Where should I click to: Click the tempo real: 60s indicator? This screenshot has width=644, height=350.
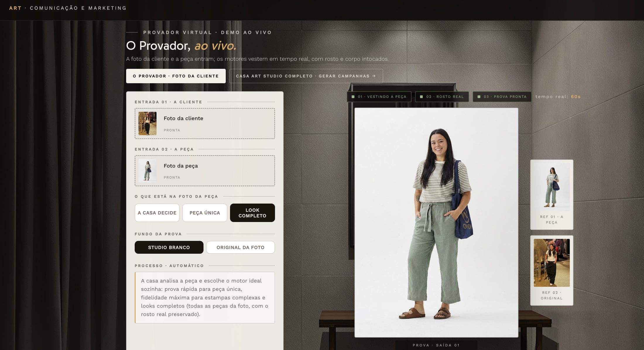558,97
